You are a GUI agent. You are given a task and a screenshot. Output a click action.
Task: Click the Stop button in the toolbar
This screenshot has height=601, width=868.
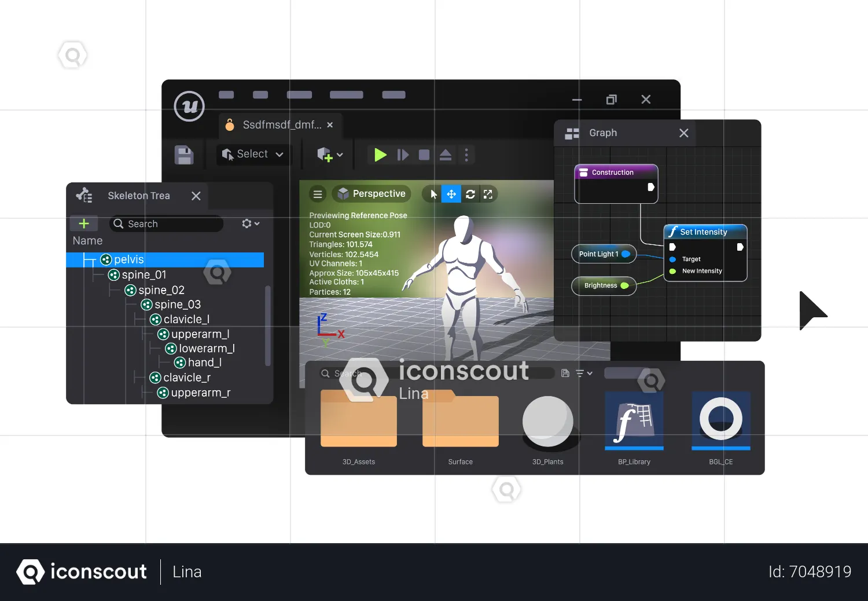pos(423,155)
